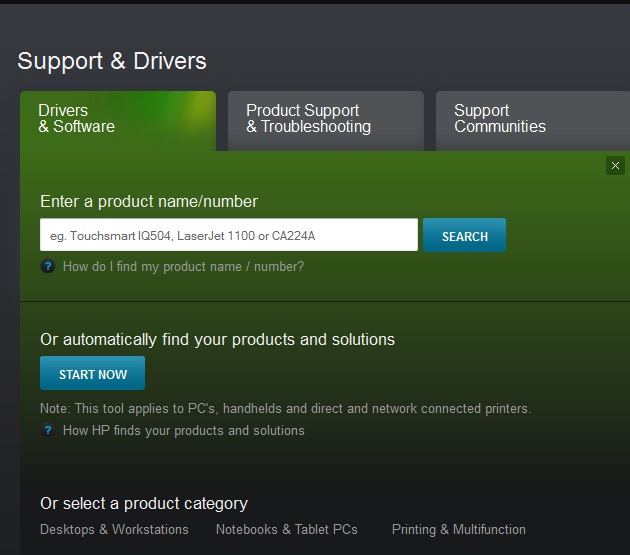Click the note about PC's, handhelds and printers
Screen dimensions: 630x555
coord(286,409)
